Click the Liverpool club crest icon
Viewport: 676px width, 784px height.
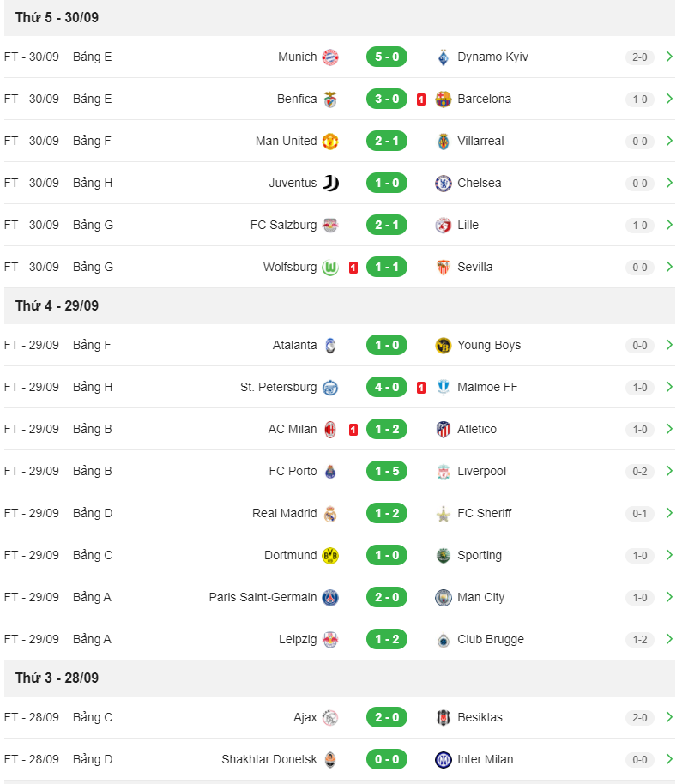coord(443,471)
